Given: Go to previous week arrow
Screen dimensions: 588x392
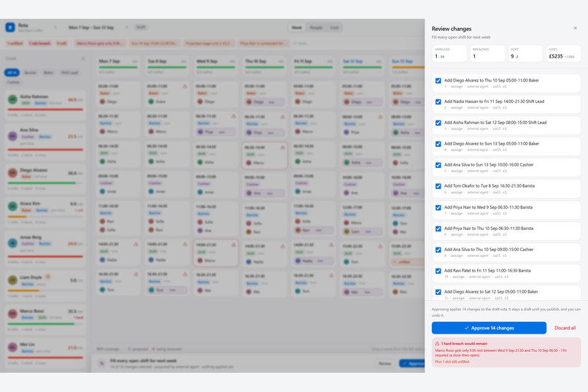Looking at the screenshot, I should click(55, 27).
